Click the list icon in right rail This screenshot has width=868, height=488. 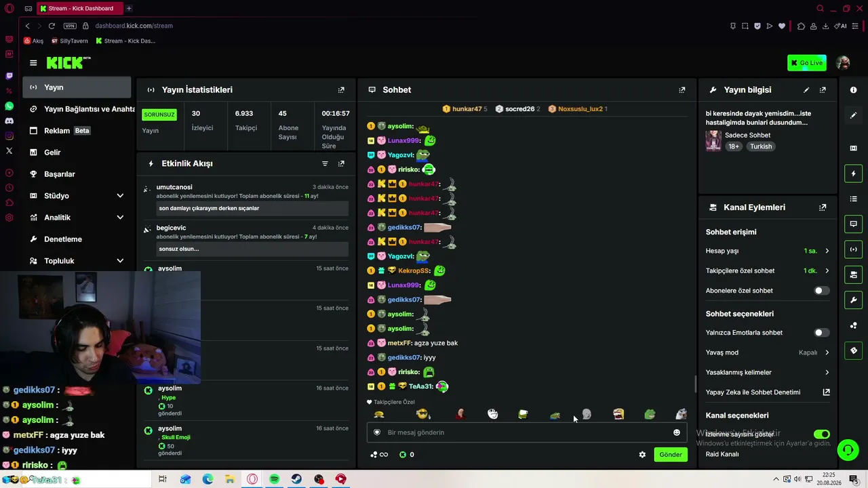pos(853,199)
